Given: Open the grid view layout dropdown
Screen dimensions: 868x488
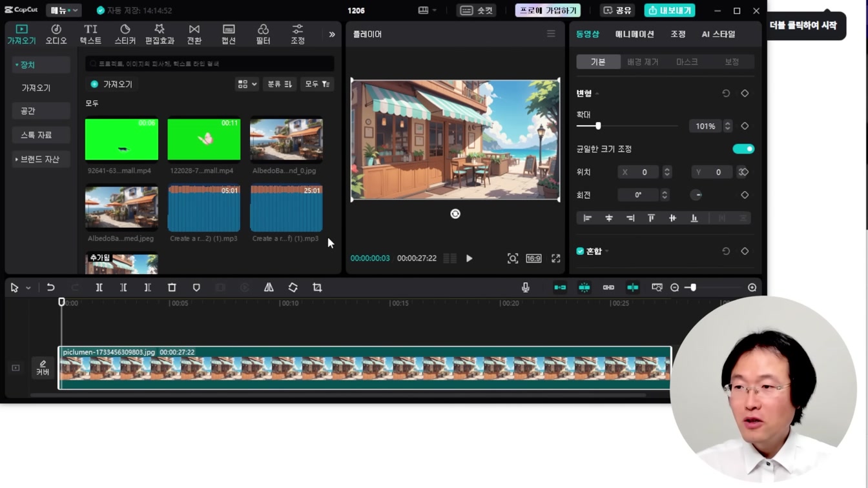Looking at the screenshot, I should coord(247,84).
